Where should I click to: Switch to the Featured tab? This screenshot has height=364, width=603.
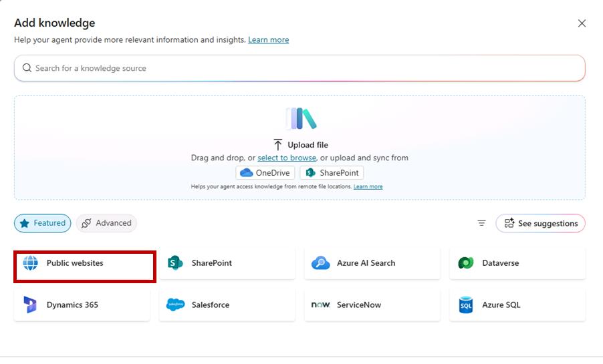(x=42, y=223)
